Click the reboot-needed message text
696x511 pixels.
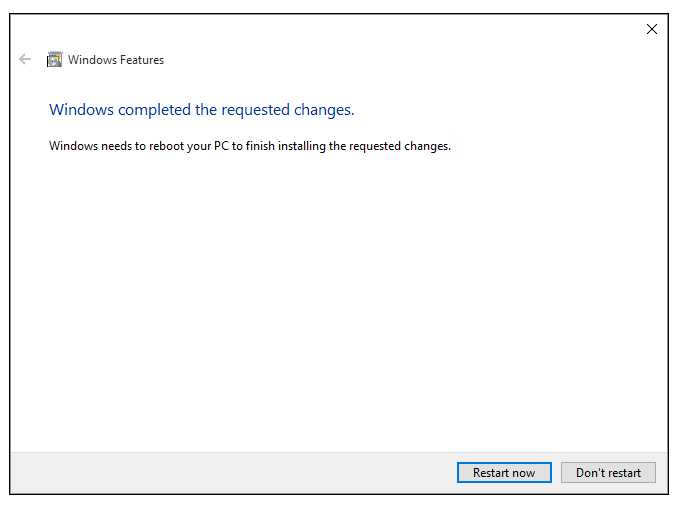(250, 146)
